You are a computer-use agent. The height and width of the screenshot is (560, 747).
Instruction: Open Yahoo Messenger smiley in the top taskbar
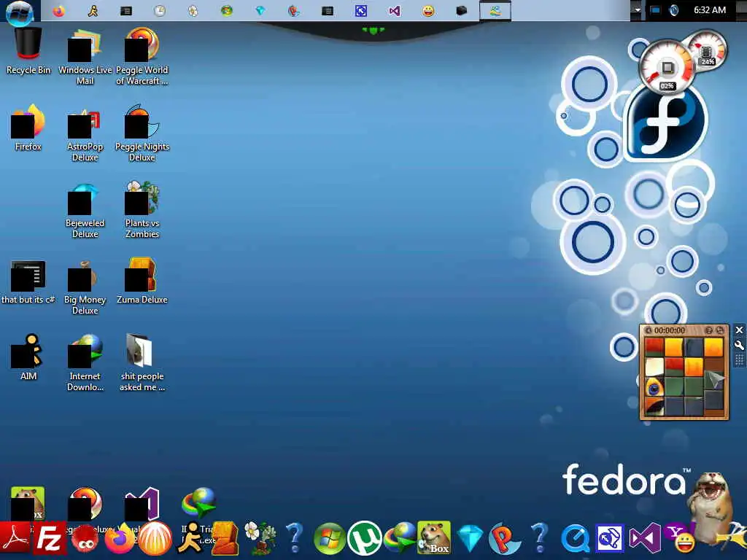(428, 10)
